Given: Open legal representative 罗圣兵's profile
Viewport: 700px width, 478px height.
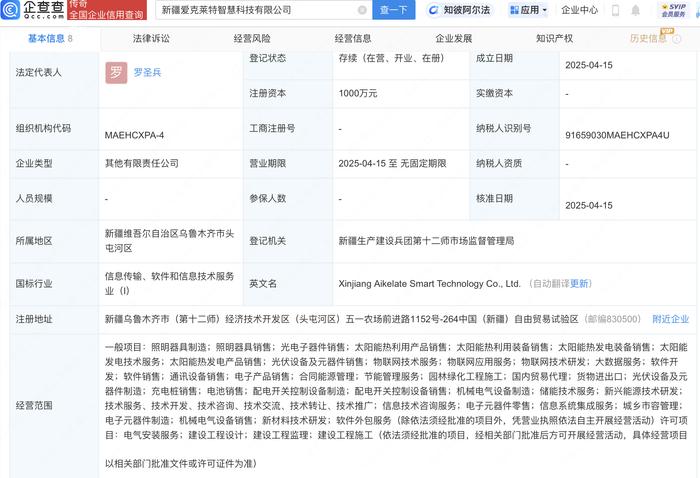Looking at the screenshot, I should [x=147, y=72].
